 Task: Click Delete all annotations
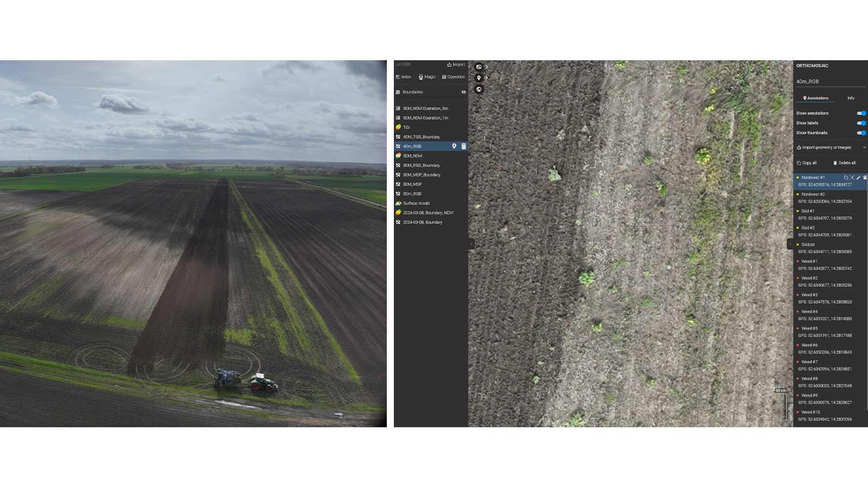pyautogui.click(x=845, y=163)
